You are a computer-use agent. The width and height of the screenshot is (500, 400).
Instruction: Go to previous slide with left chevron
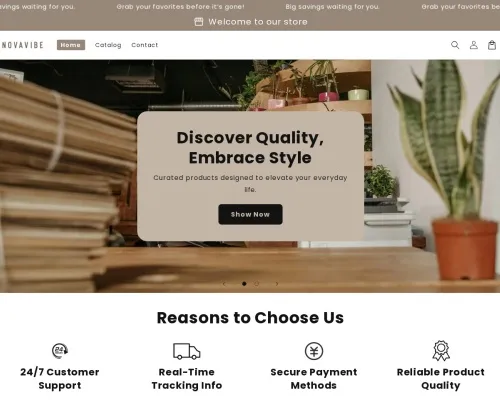coord(224,284)
